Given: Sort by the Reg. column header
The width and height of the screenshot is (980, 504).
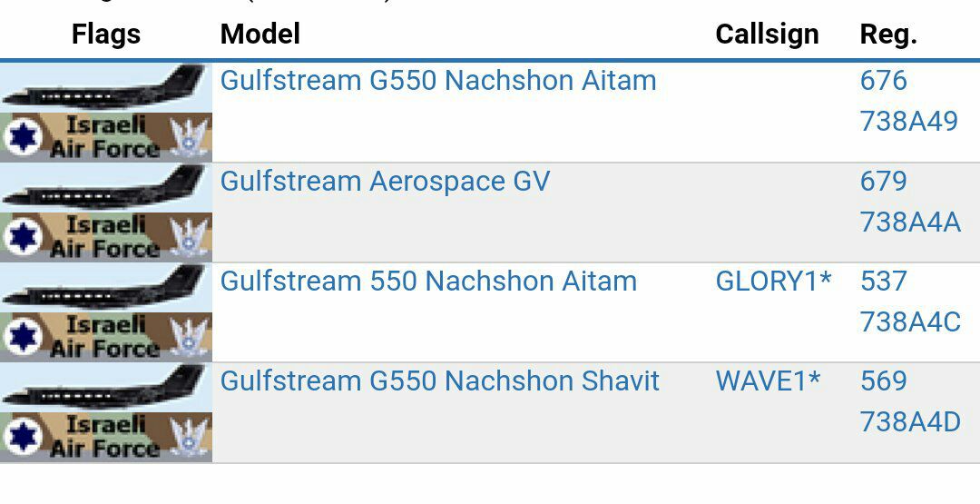Looking at the screenshot, I should click(888, 34).
